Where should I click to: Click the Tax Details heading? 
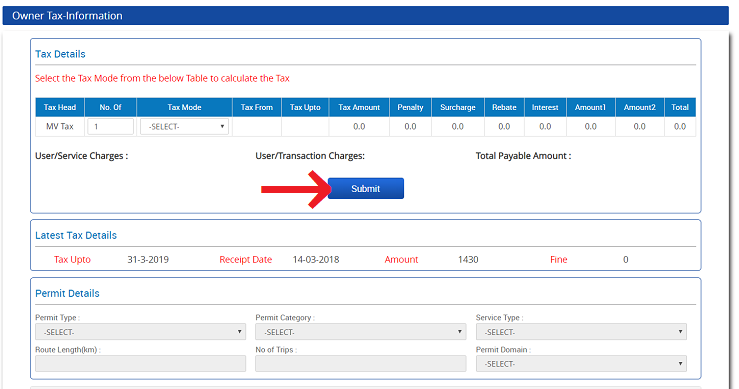60,54
